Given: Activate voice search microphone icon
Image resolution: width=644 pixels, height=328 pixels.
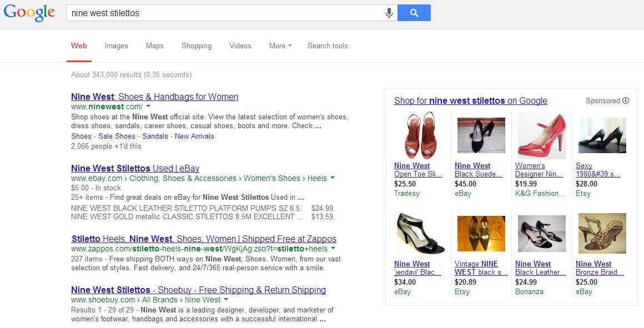Looking at the screenshot, I should (x=389, y=13).
